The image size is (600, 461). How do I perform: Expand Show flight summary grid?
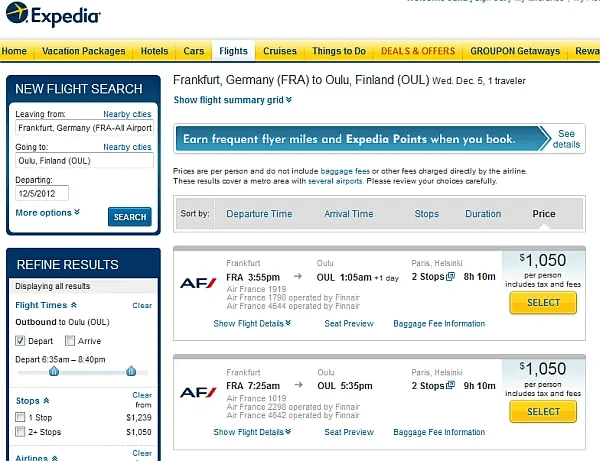[233, 100]
